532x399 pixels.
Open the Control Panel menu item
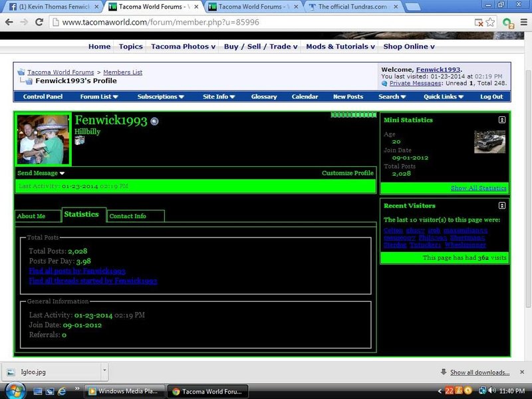coord(43,96)
